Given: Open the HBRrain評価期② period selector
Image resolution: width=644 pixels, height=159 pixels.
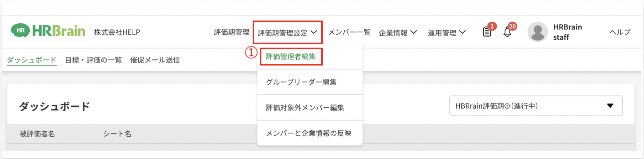Looking at the screenshot, I should pos(535,106).
